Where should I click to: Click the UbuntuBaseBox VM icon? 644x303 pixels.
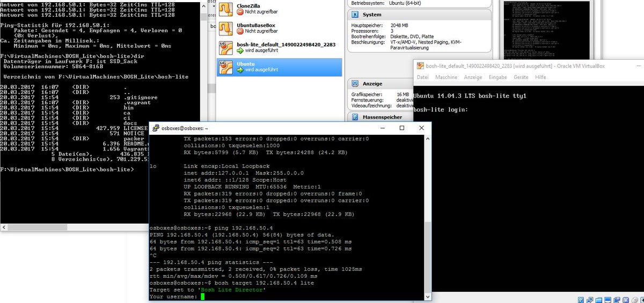(x=225, y=28)
